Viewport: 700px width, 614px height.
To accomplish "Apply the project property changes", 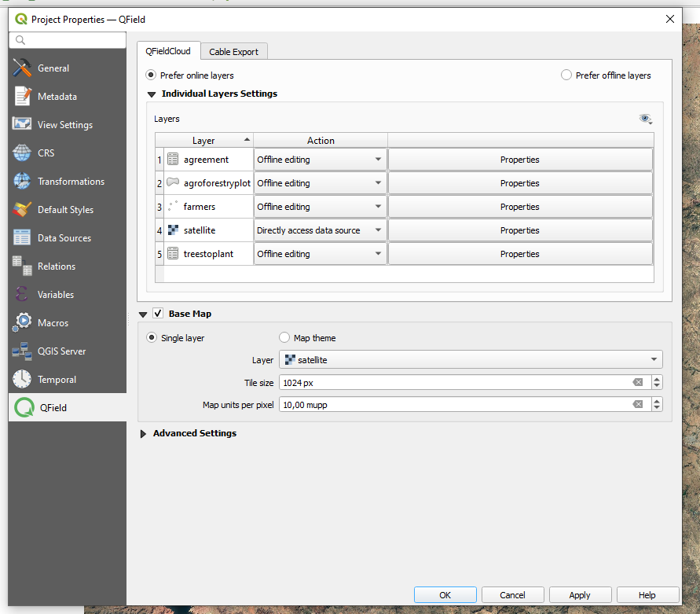I will pos(580,594).
